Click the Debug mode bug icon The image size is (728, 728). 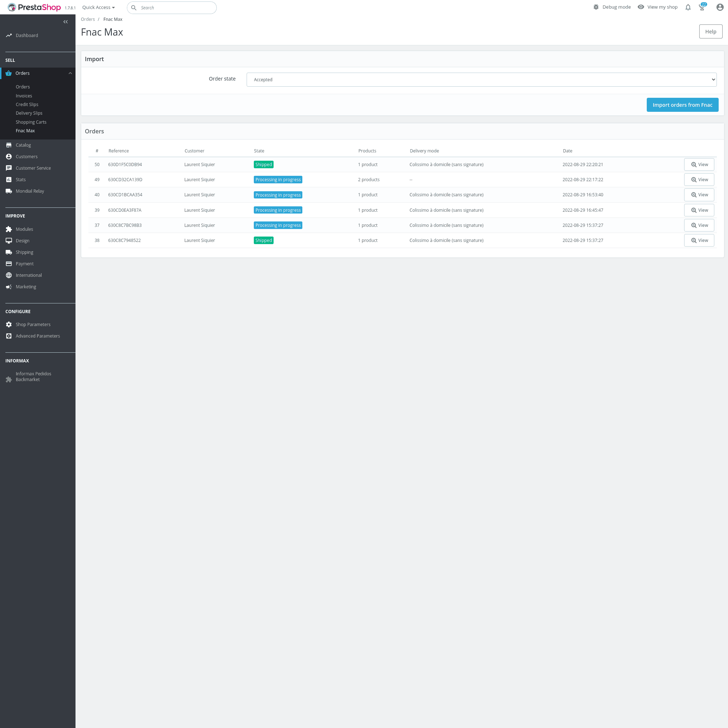596,7
